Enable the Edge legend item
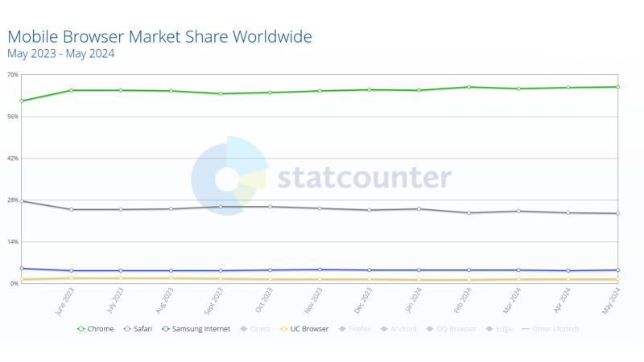 pos(499,328)
